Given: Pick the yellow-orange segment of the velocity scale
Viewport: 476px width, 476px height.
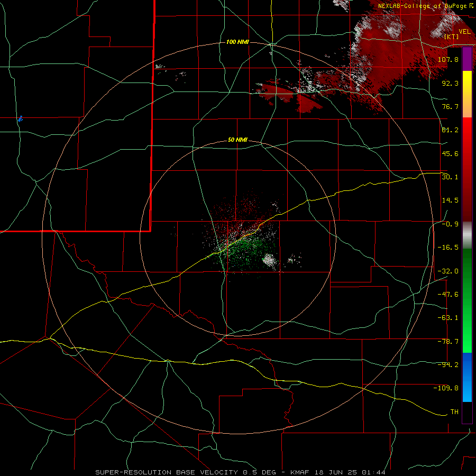Looking at the screenshot, I should [467, 94].
